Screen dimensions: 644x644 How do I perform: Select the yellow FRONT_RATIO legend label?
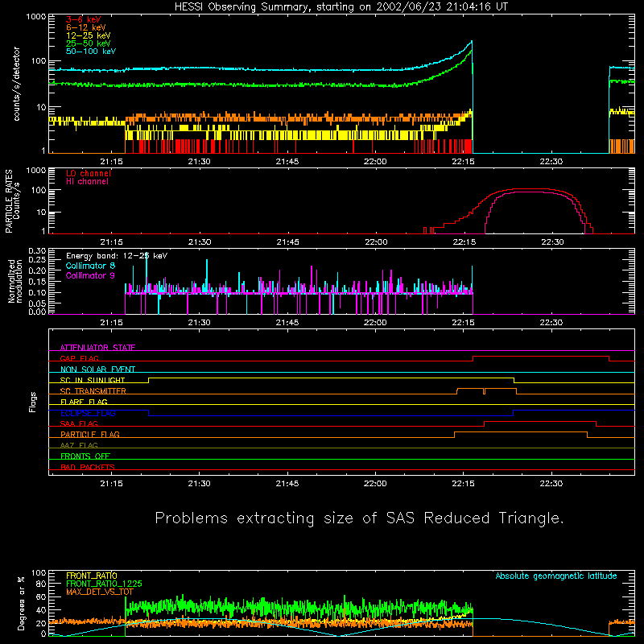point(91,576)
